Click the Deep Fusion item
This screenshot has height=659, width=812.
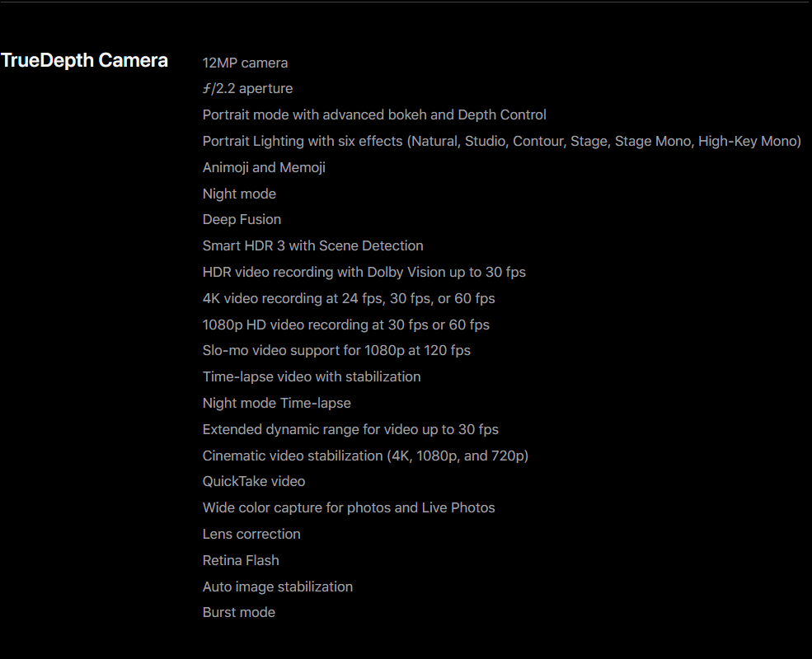point(242,220)
